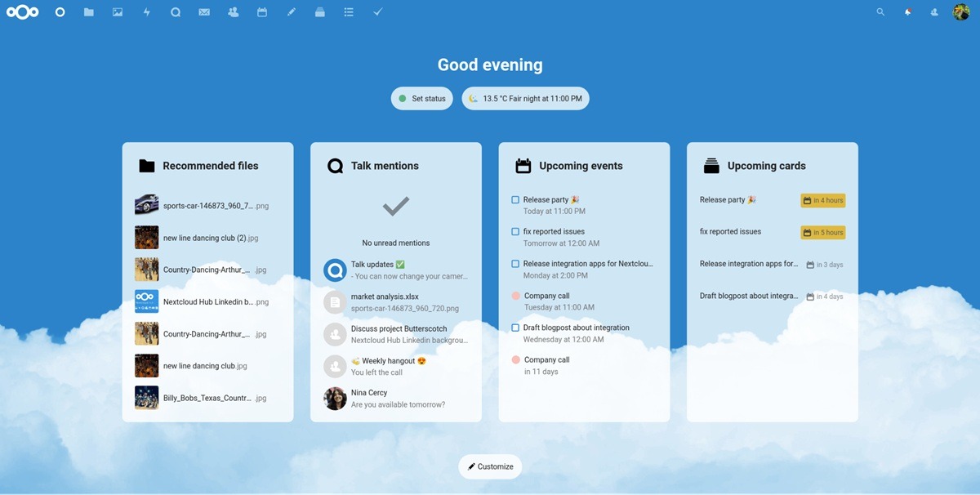Click the weather forecast button

pos(525,99)
